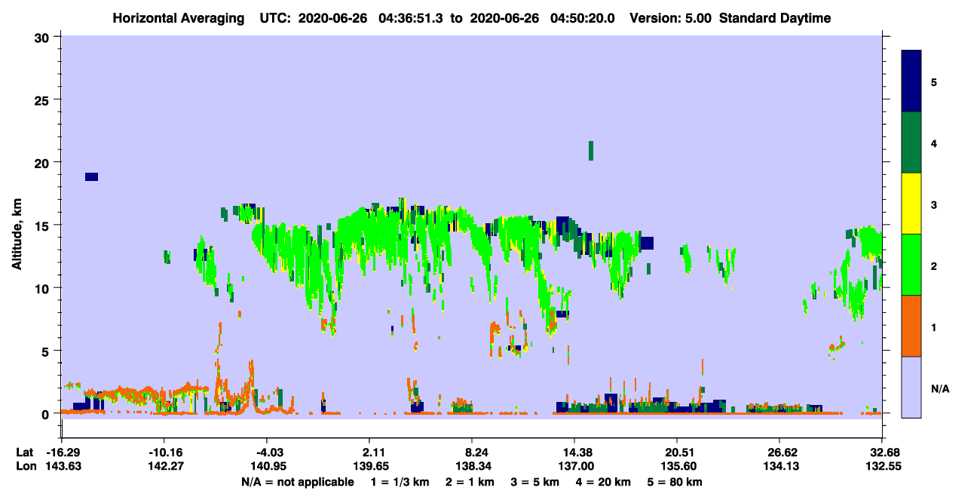Click the orange color bar segment labeled 1
Screen dimensions: 980x503
pos(911,325)
